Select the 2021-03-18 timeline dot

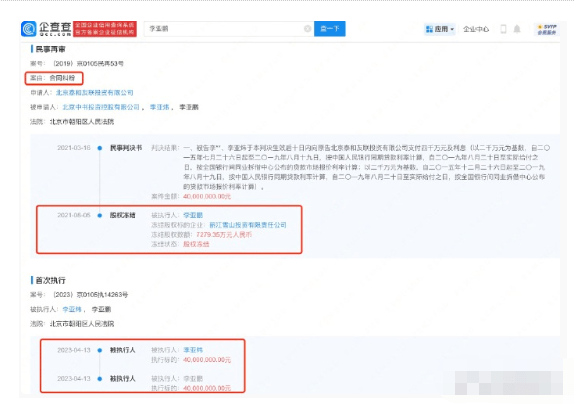coord(100,148)
